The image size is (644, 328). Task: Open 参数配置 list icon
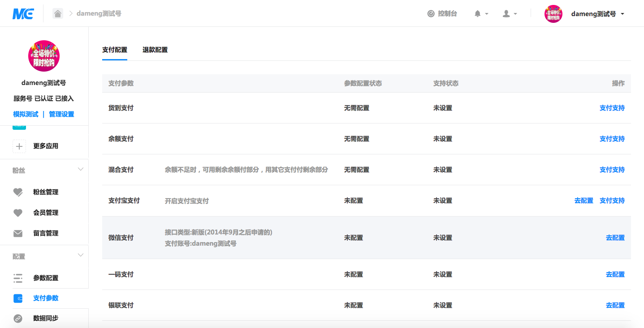click(18, 278)
